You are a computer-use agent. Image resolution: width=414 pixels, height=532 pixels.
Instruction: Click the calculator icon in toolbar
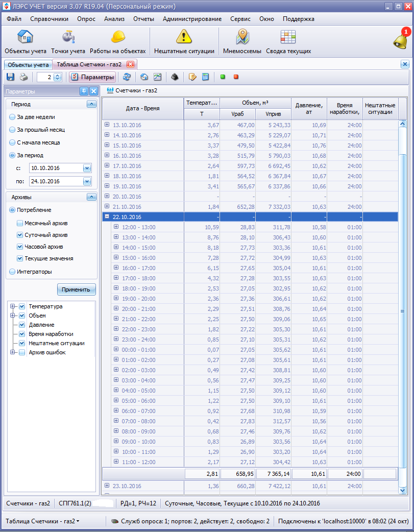pyautogui.click(x=205, y=77)
